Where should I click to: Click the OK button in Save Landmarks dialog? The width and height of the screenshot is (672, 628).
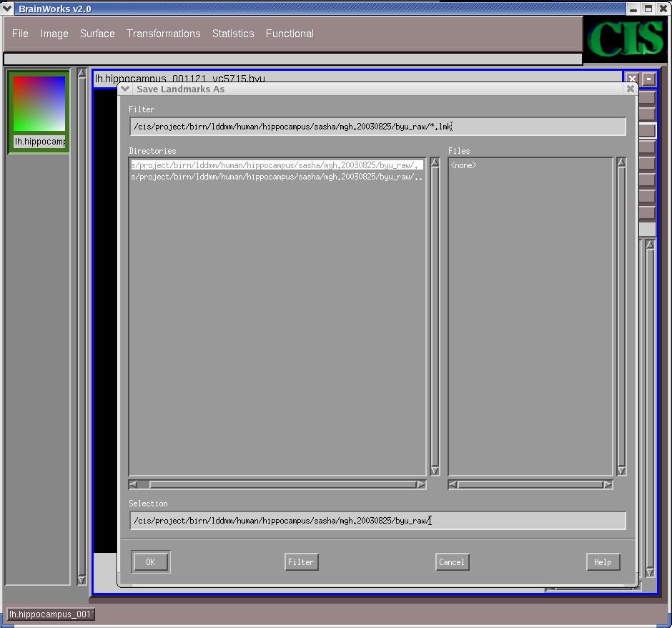pyautogui.click(x=150, y=562)
